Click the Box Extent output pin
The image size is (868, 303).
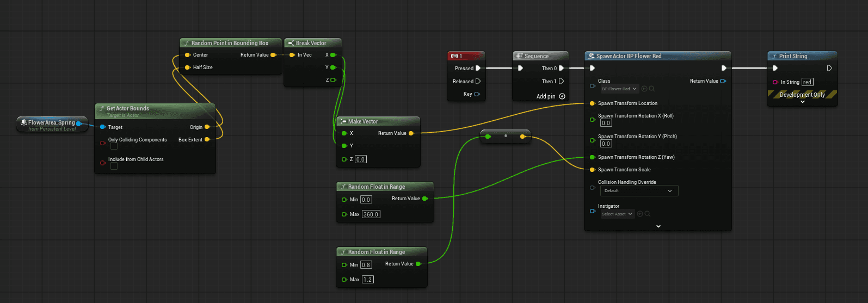[x=207, y=139]
